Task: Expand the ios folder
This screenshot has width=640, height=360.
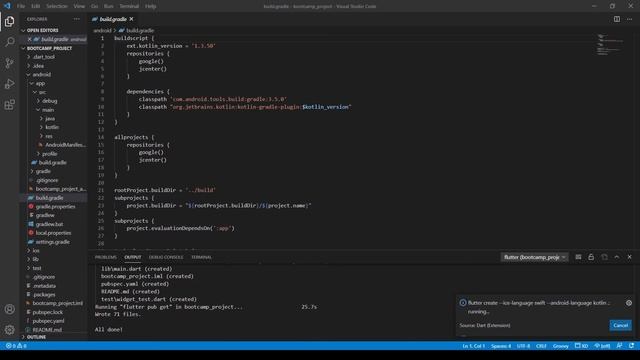Action: click(36, 251)
